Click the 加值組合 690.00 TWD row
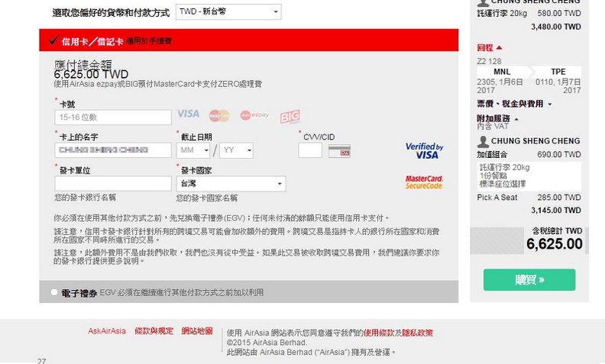 529,155
